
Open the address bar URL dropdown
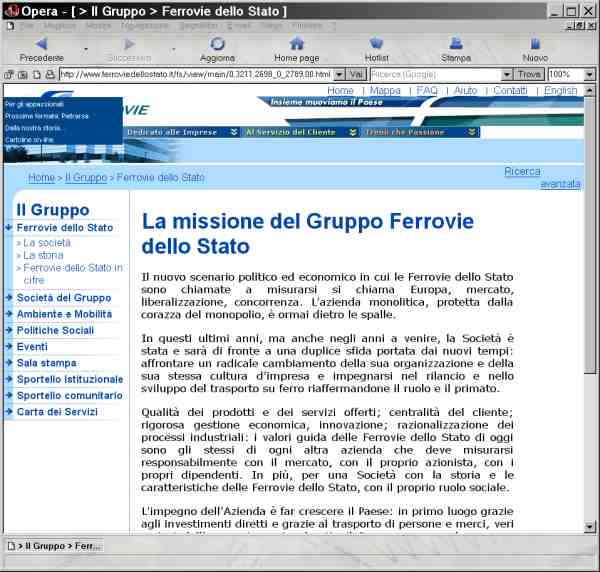pos(339,74)
